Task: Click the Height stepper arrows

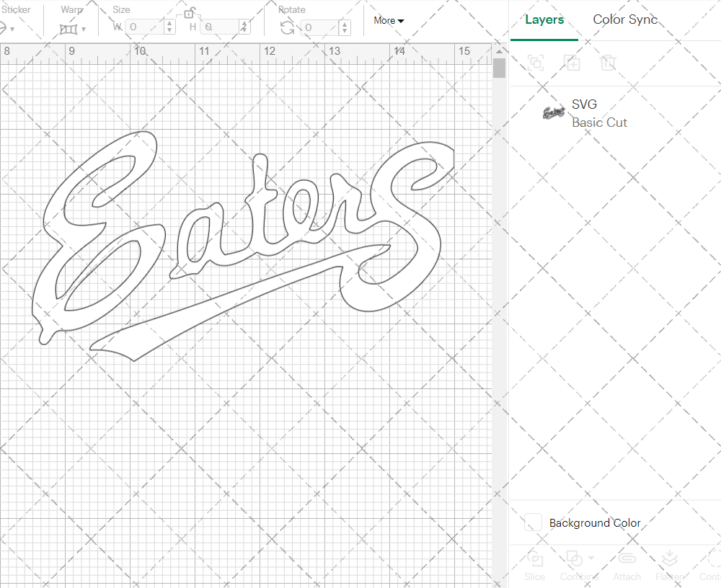Action: [x=244, y=27]
